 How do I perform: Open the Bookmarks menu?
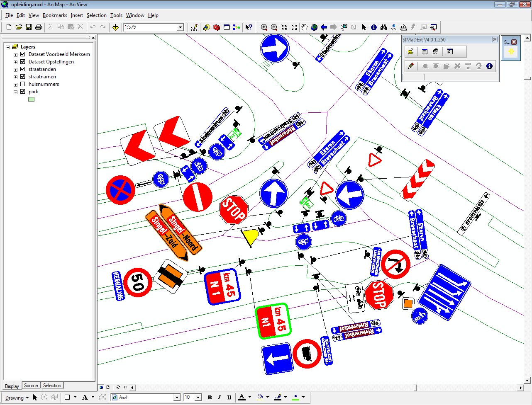coord(55,15)
